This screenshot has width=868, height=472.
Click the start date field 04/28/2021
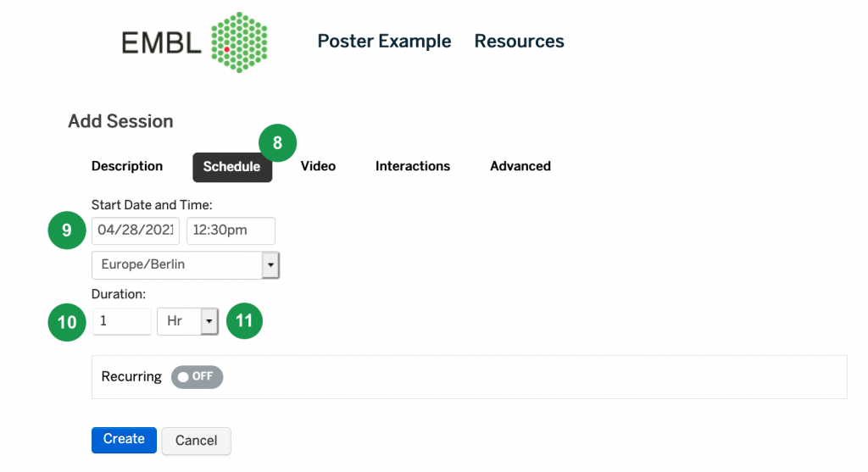136,230
